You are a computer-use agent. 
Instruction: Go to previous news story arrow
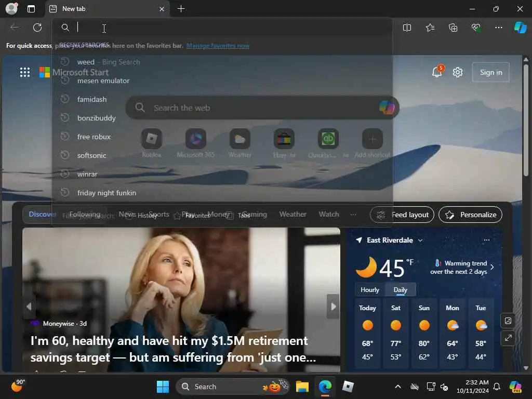[x=29, y=307]
